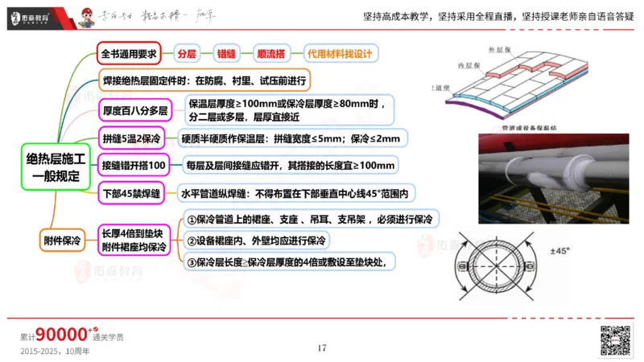Click the ±45° pipe cross-section diagram

496,266
